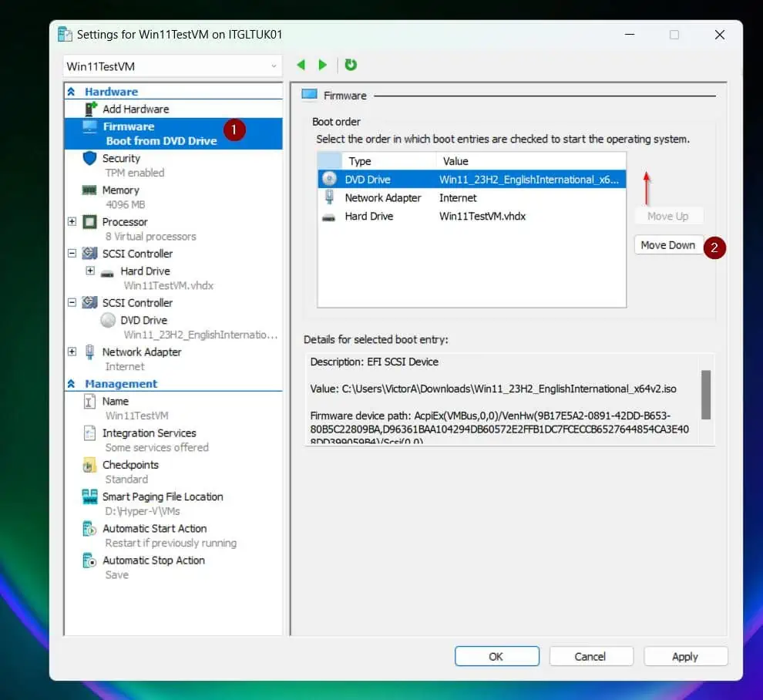Click the 'TPM enabled' subtext
763x700 pixels.
click(135, 173)
